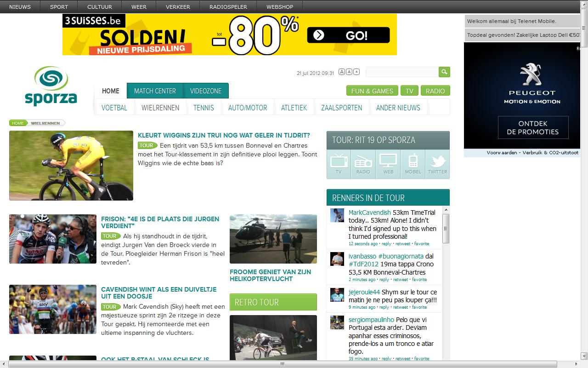Open the Mobiel phone icon

(x=413, y=161)
